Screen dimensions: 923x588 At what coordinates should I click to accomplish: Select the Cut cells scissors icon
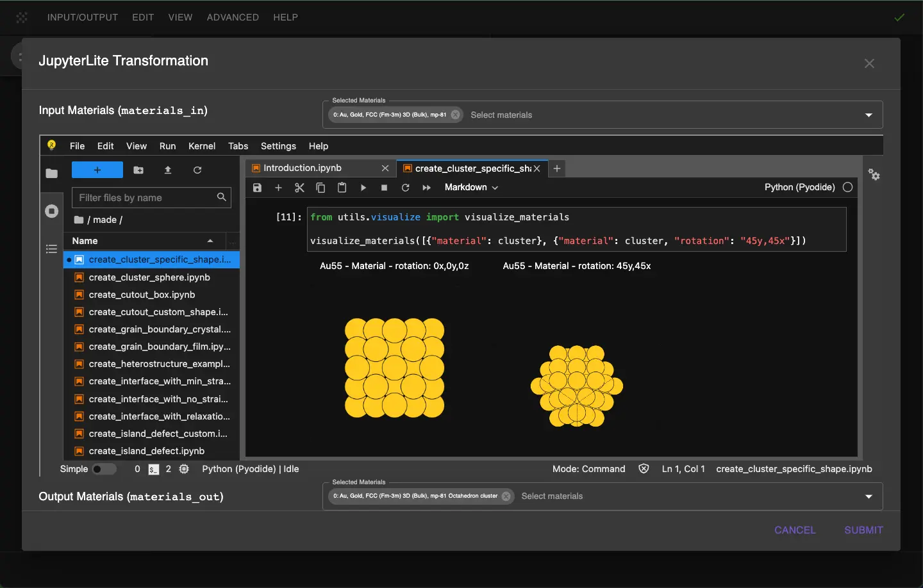click(299, 187)
